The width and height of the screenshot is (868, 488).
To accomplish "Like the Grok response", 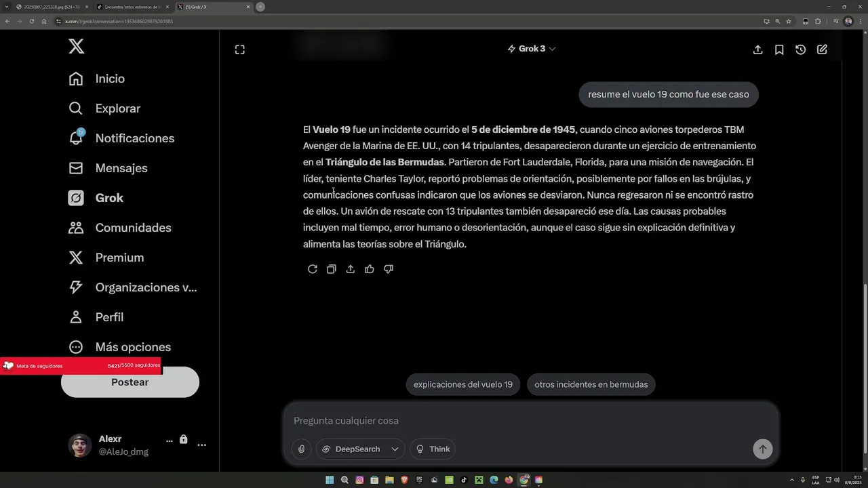I will click(x=370, y=269).
